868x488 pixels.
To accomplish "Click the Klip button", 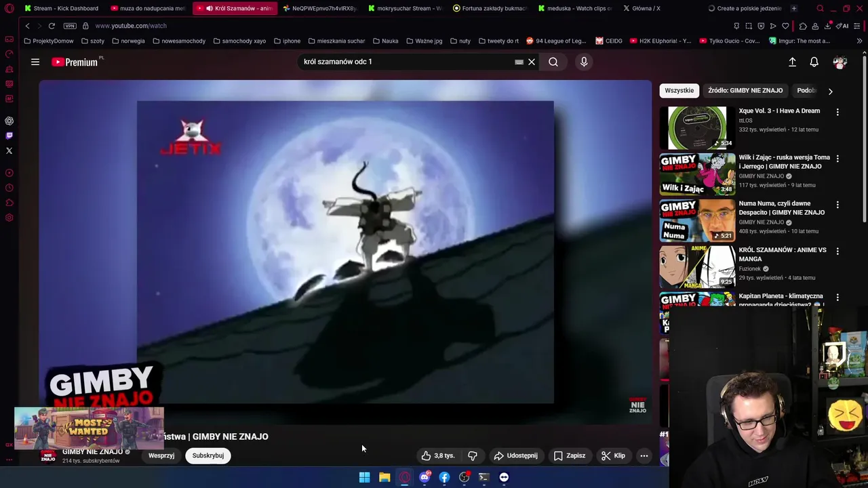I will pyautogui.click(x=613, y=455).
